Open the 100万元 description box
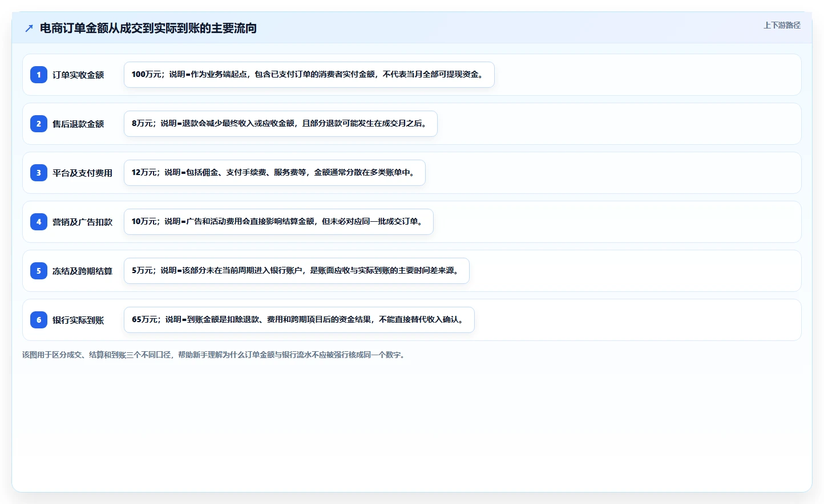Viewport: 824px width, 504px height. click(309, 75)
